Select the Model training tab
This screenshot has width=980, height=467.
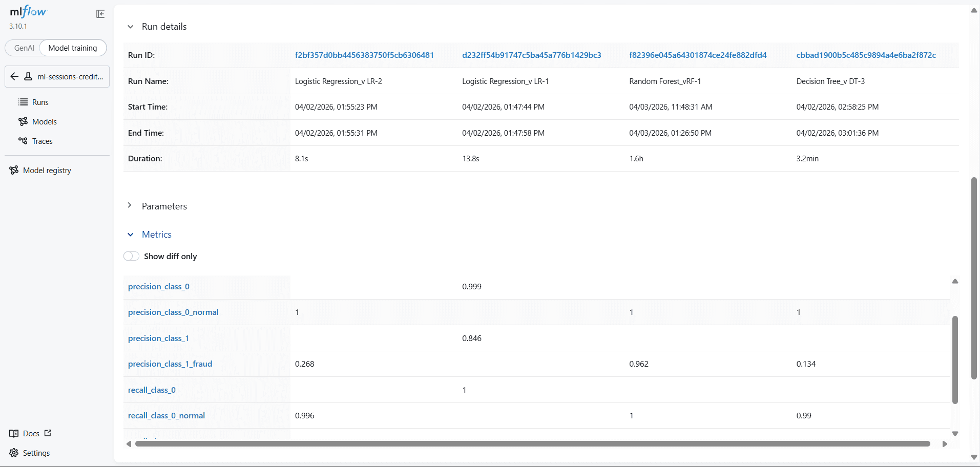pos(72,48)
